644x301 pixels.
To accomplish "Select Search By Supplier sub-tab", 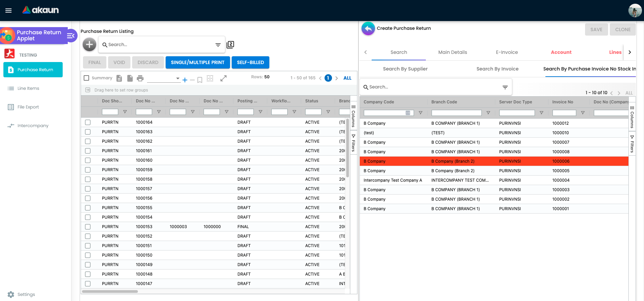I will [x=405, y=69].
